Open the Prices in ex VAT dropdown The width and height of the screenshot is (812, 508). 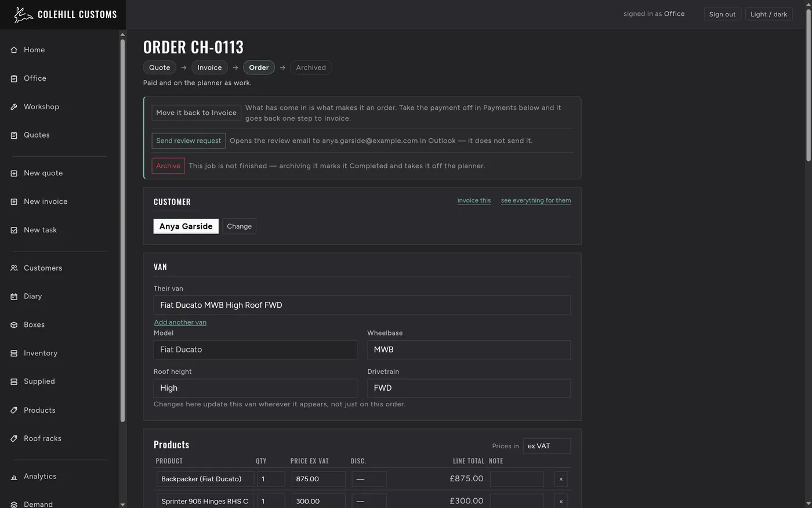546,446
